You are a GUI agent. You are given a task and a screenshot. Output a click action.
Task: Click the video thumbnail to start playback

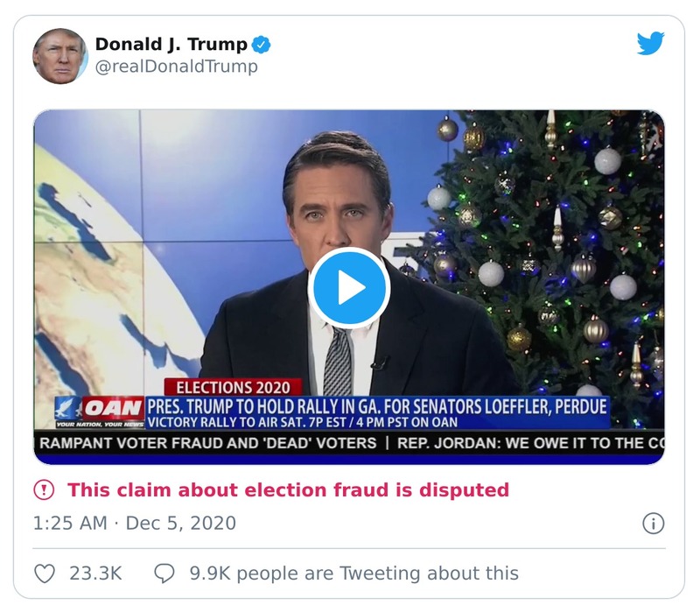click(349, 285)
